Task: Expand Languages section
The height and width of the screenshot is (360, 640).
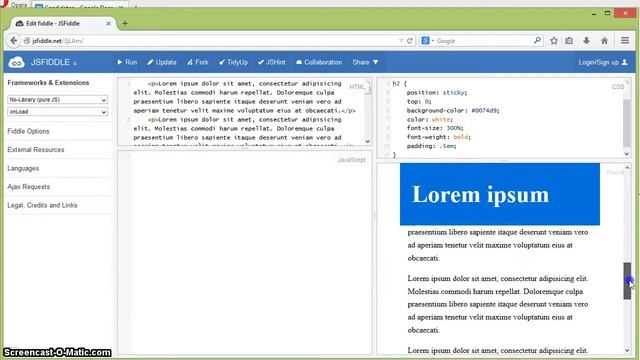Action: (23, 168)
